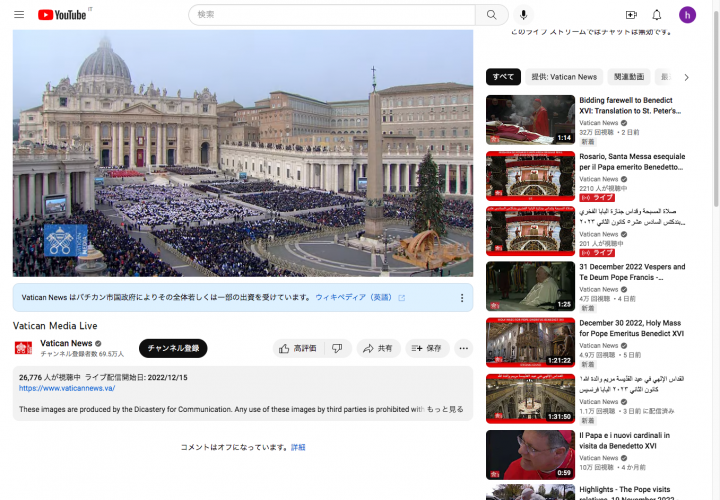
Task: Open Bidding farewell to Benedict XVI thumbnail
Action: click(530, 120)
